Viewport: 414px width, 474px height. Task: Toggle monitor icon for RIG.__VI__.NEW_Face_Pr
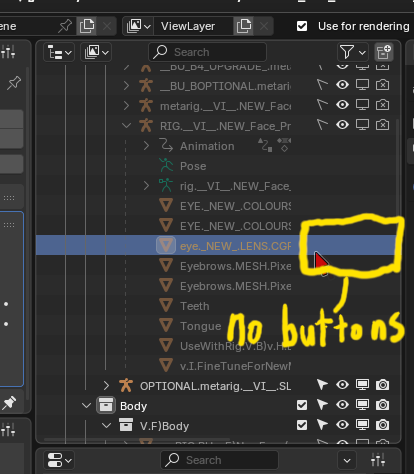[362, 125]
